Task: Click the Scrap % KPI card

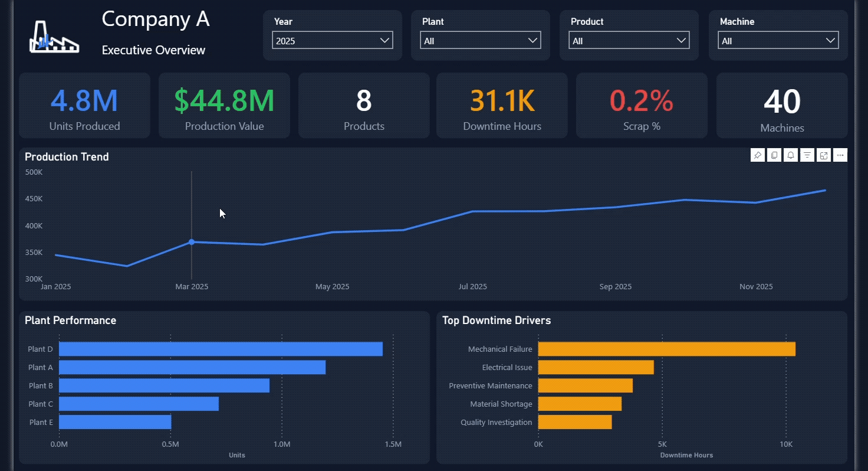Action: coord(642,106)
